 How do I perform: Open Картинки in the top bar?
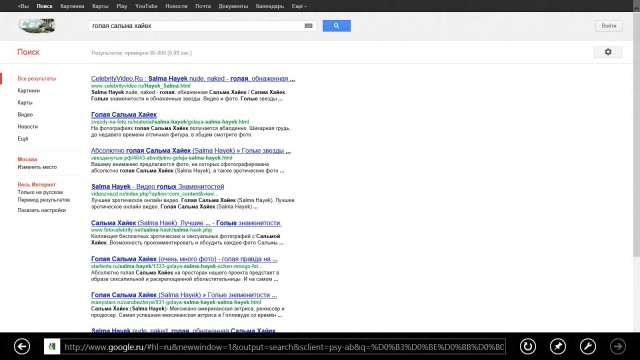pos(72,6)
